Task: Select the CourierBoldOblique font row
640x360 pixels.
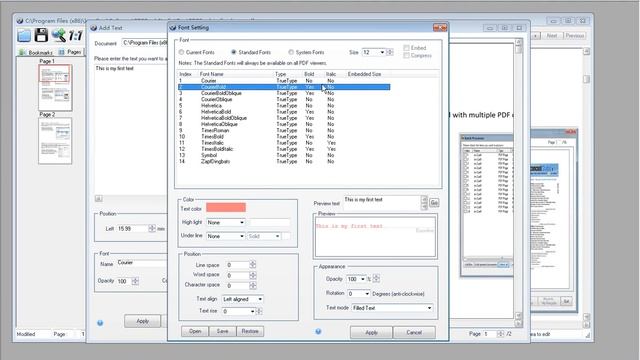Action: click(x=284, y=93)
